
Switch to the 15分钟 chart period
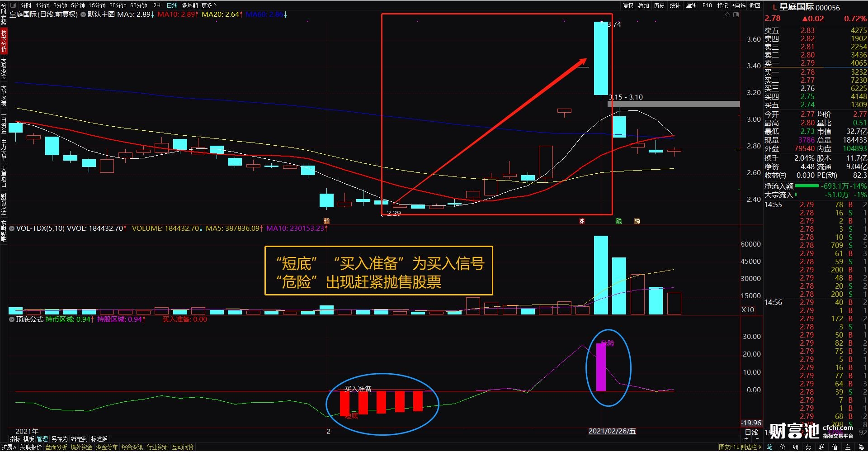pyautogui.click(x=97, y=5)
